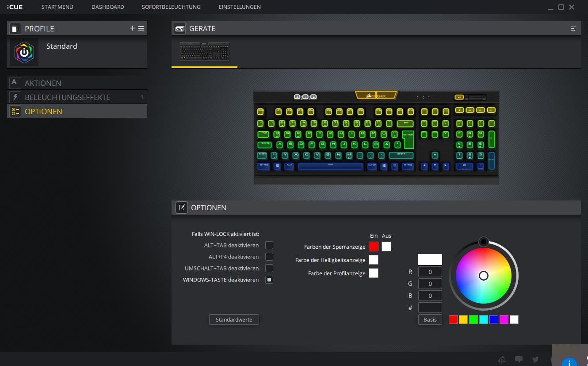The image size is (588, 366).
Task: Open the device list menu icon
Action: 573,28
